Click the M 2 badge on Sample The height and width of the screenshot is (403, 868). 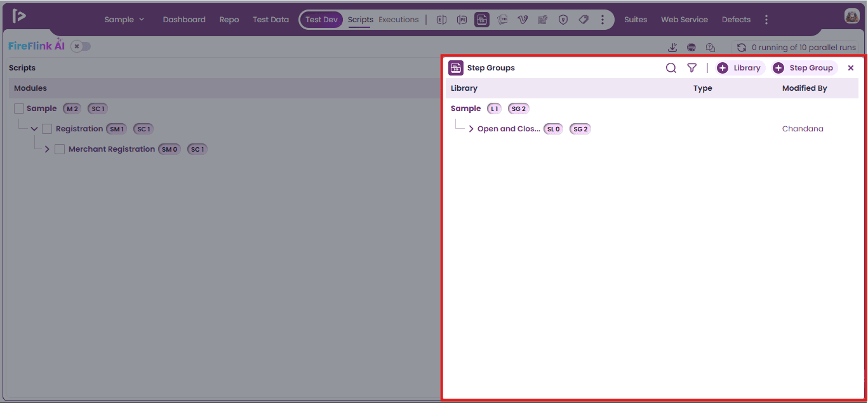[x=72, y=109]
